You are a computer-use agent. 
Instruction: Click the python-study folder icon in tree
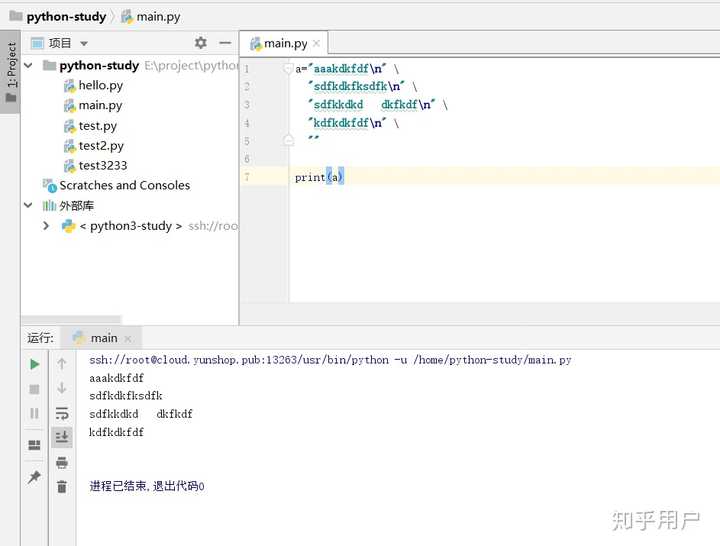49,66
